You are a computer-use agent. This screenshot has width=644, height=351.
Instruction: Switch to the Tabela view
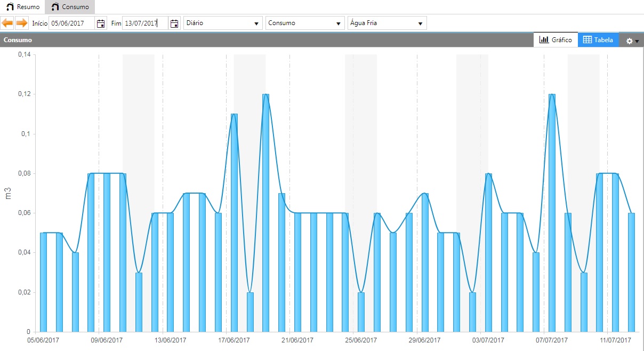point(598,40)
